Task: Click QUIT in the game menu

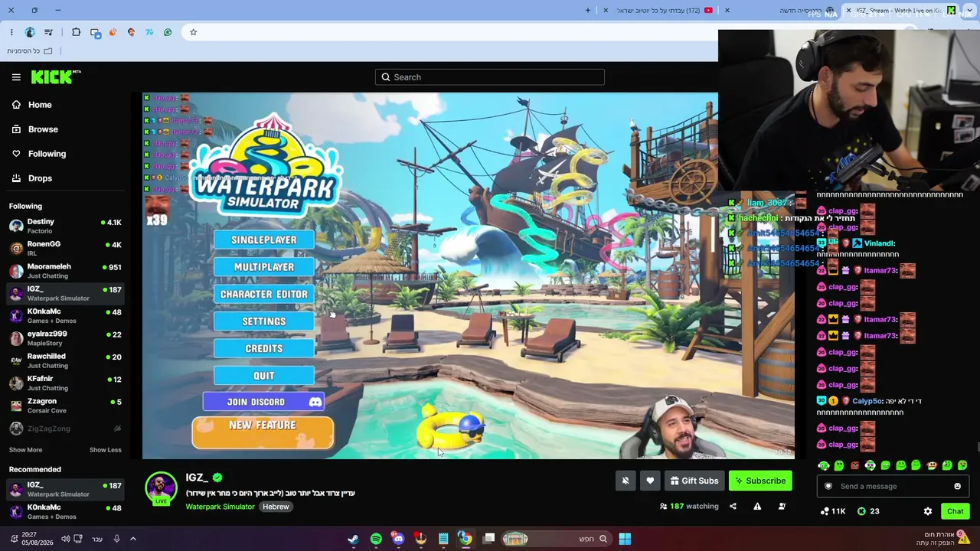Action: [264, 376]
